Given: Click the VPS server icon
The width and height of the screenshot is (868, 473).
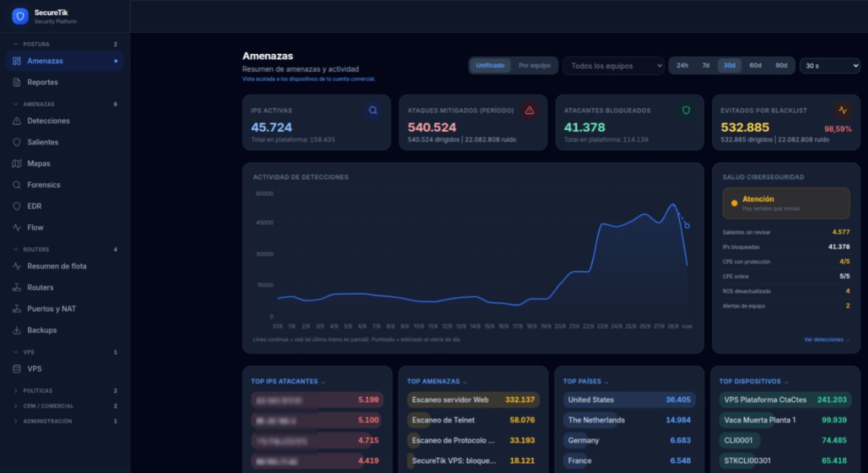Looking at the screenshot, I should (17, 369).
